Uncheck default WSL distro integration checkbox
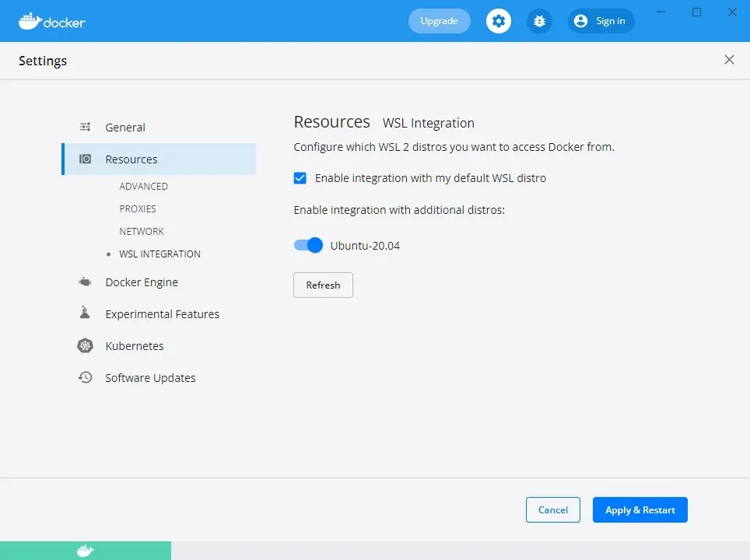Viewport: 750px width, 560px height. pos(300,178)
